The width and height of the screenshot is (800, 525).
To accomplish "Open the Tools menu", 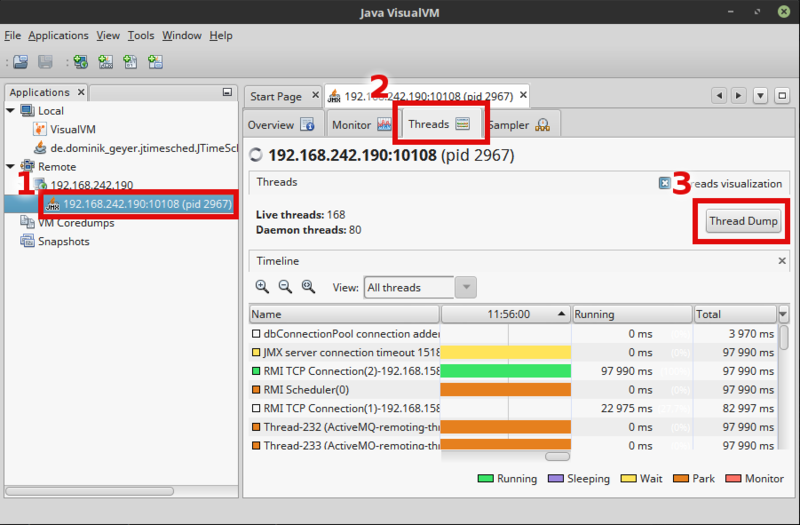I will tap(140, 35).
